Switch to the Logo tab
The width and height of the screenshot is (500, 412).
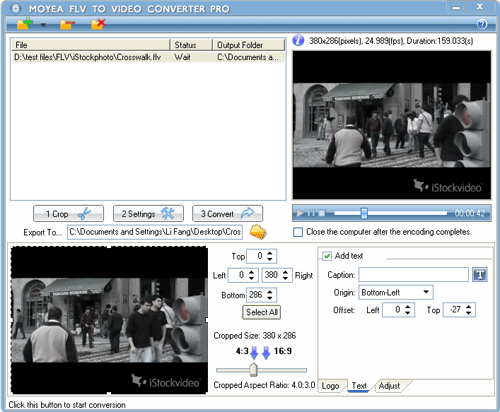pos(331,386)
